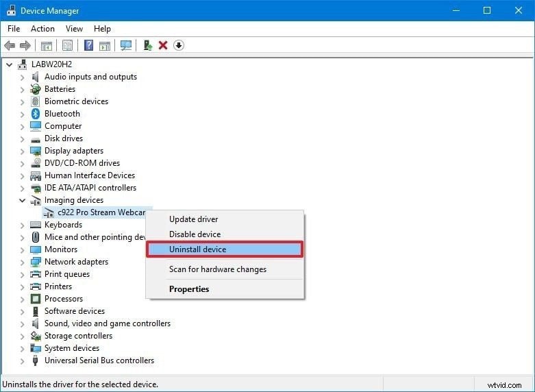Click the Computer category monitor icon
This screenshot has height=392, width=535.
coord(36,126)
